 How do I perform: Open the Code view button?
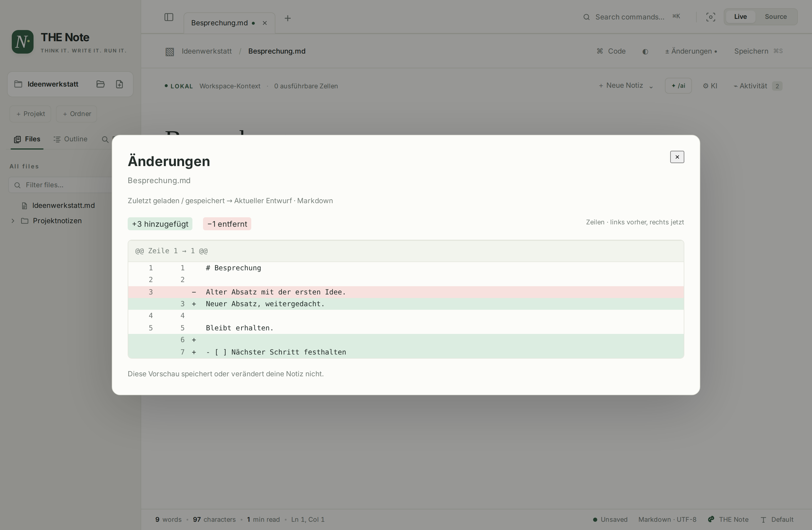(611, 51)
